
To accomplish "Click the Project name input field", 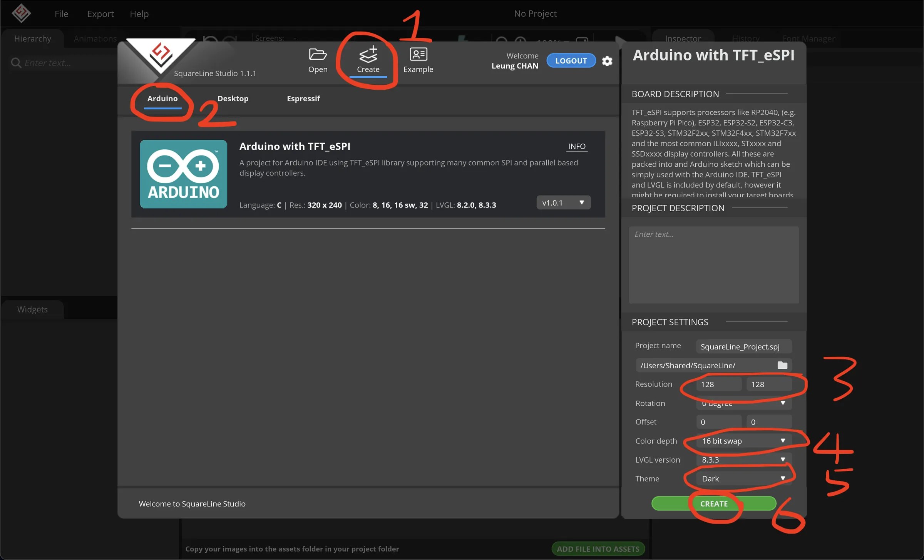I will (743, 347).
